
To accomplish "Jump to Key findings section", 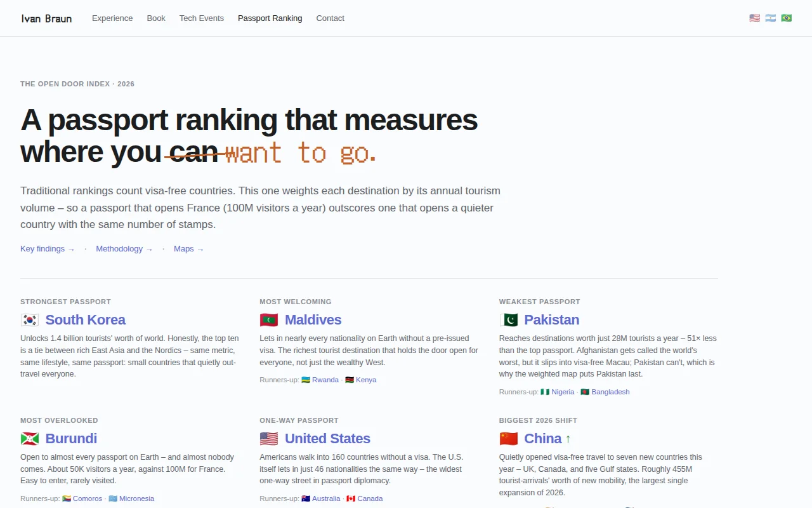I will point(48,249).
